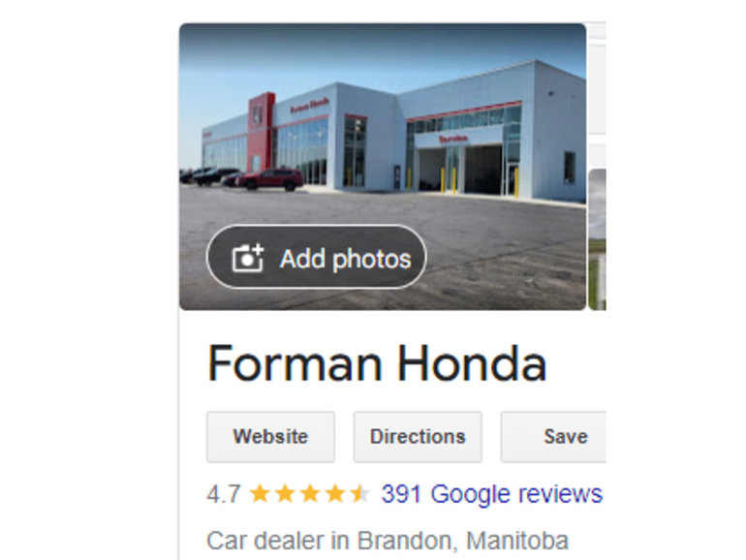Click the camera-plus icon in Add photos
The image size is (746, 560).
click(x=248, y=259)
